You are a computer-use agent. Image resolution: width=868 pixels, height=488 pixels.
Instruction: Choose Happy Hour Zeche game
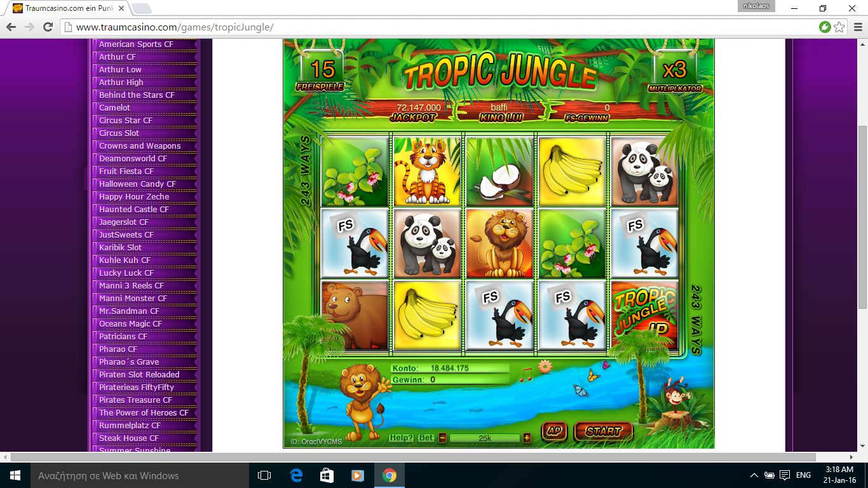[134, 196]
